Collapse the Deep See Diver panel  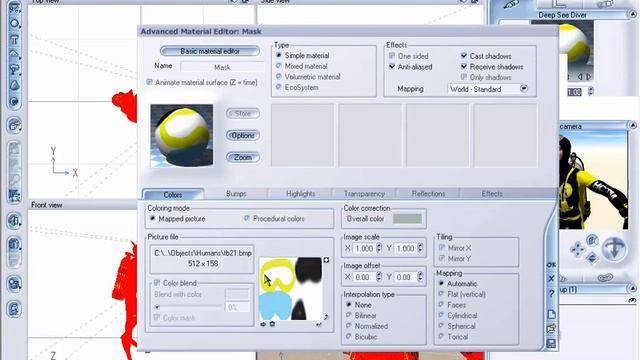(632, 14)
